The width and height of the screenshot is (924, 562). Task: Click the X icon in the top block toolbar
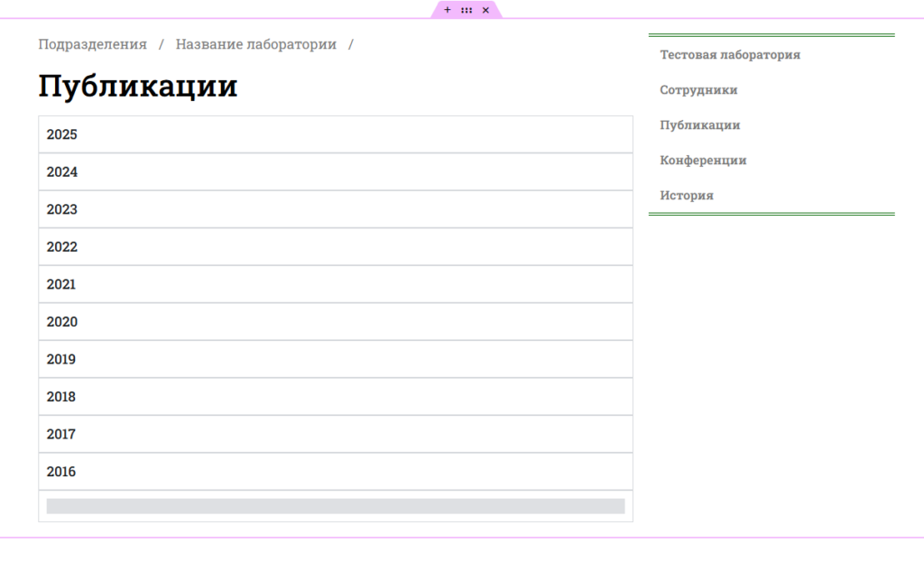click(485, 10)
